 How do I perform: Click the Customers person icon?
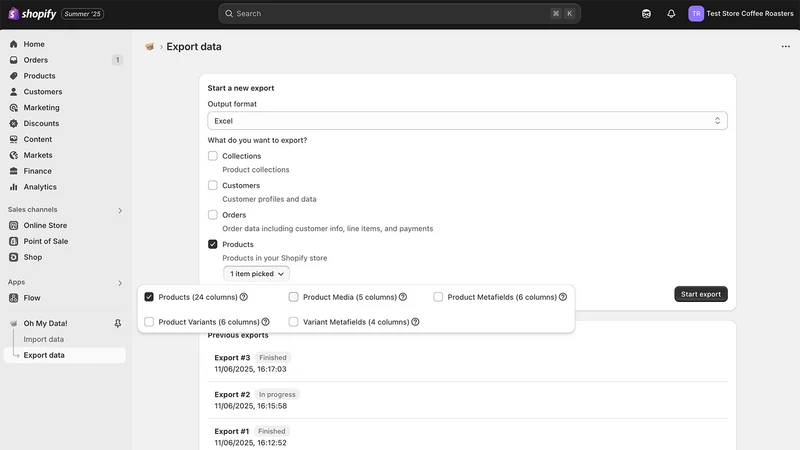pos(14,91)
